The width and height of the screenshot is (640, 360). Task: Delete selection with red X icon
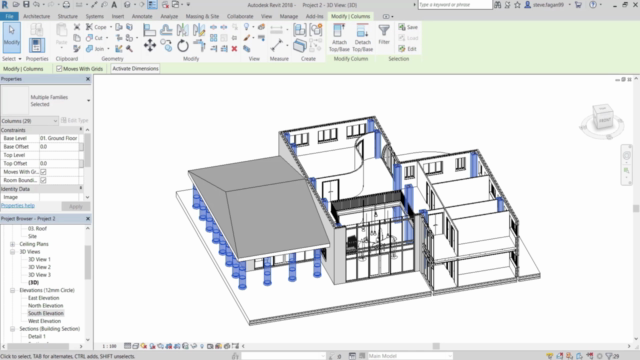coord(234,49)
